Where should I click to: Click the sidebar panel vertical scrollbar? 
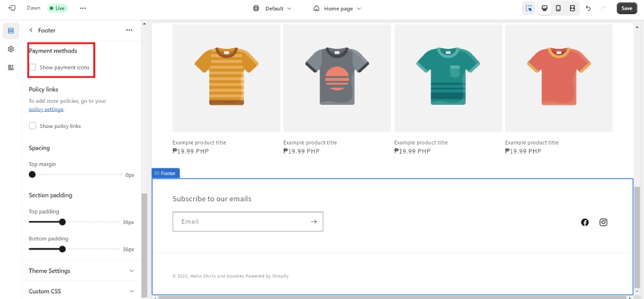[x=144, y=245]
